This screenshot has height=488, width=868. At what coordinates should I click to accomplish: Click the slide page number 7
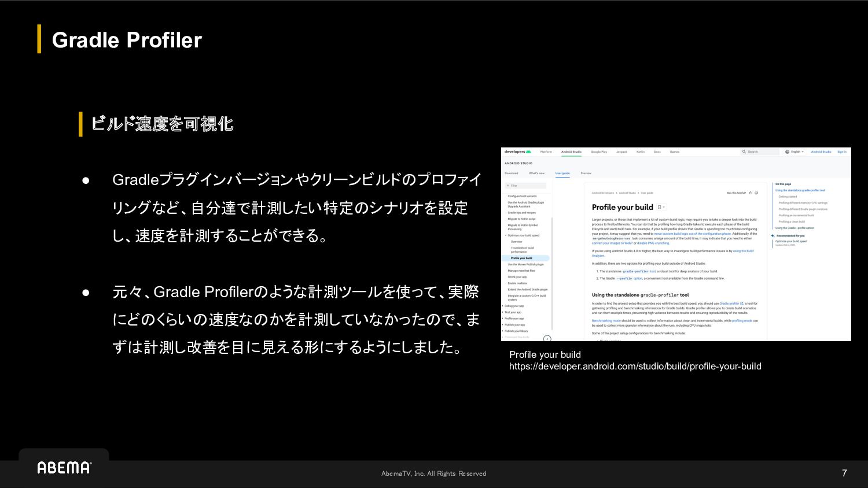pos(844,473)
